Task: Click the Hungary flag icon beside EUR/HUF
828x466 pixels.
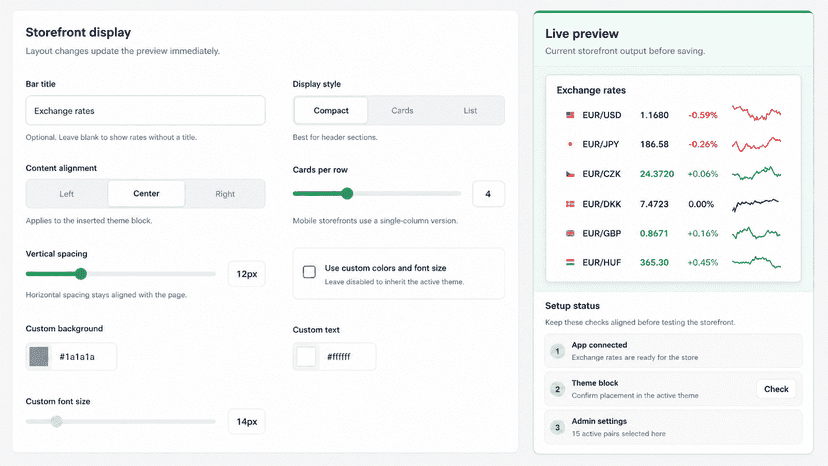Action: pos(570,262)
